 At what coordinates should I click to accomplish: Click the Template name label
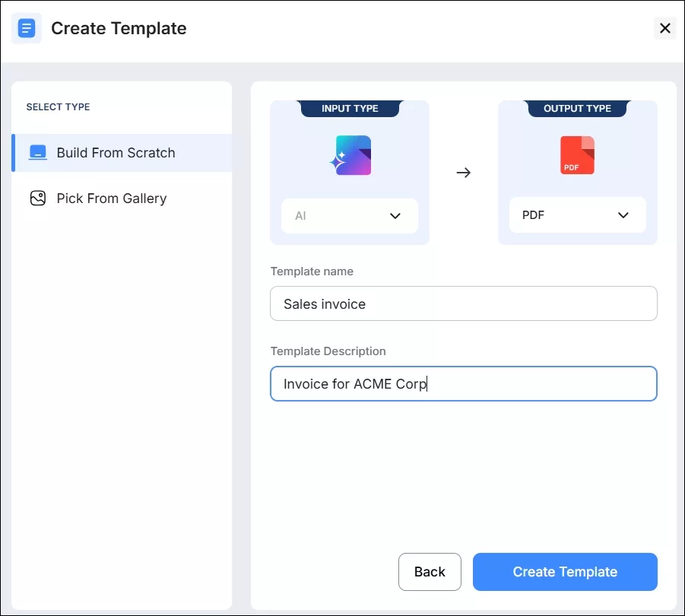[312, 271]
